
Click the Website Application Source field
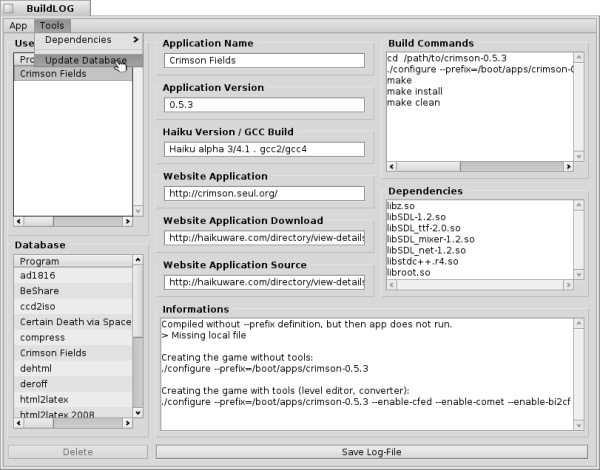coord(264,282)
